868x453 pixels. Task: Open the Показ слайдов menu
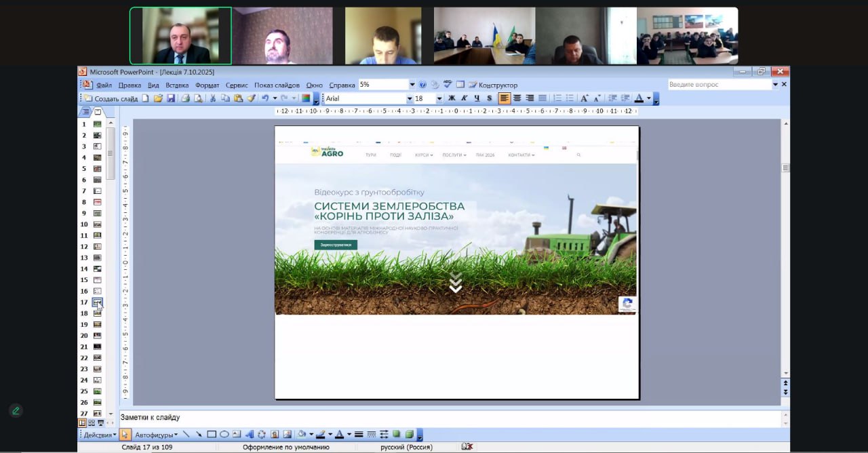coord(277,85)
